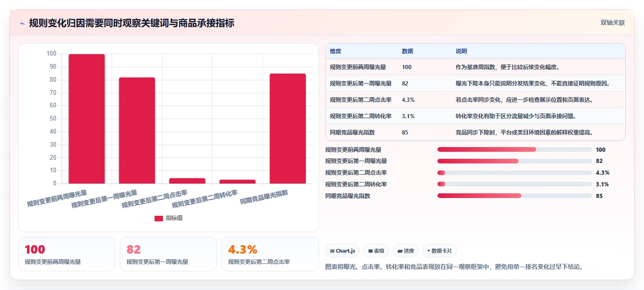Click the 维度 column header
Screen dimensions: 644x290
coord(335,51)
